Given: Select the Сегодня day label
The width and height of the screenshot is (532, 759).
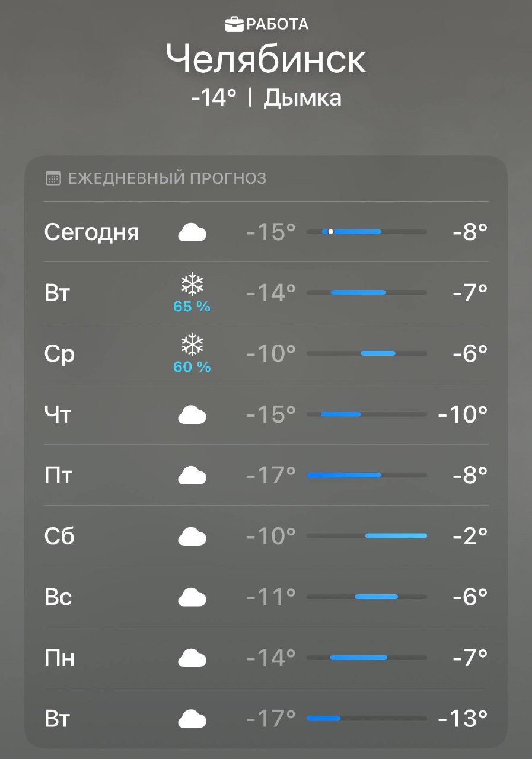Looking at the screenshot, I should tap(91, 232).
